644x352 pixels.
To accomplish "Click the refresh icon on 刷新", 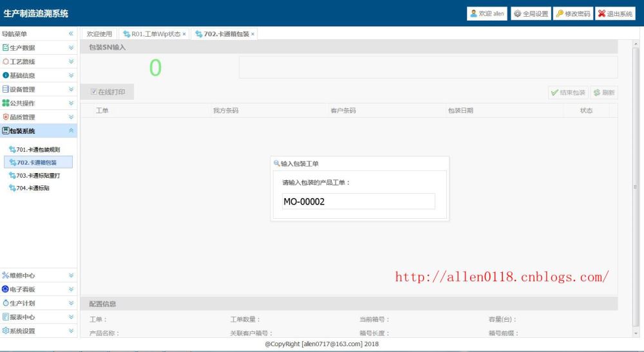I will (x=597, y=93).
